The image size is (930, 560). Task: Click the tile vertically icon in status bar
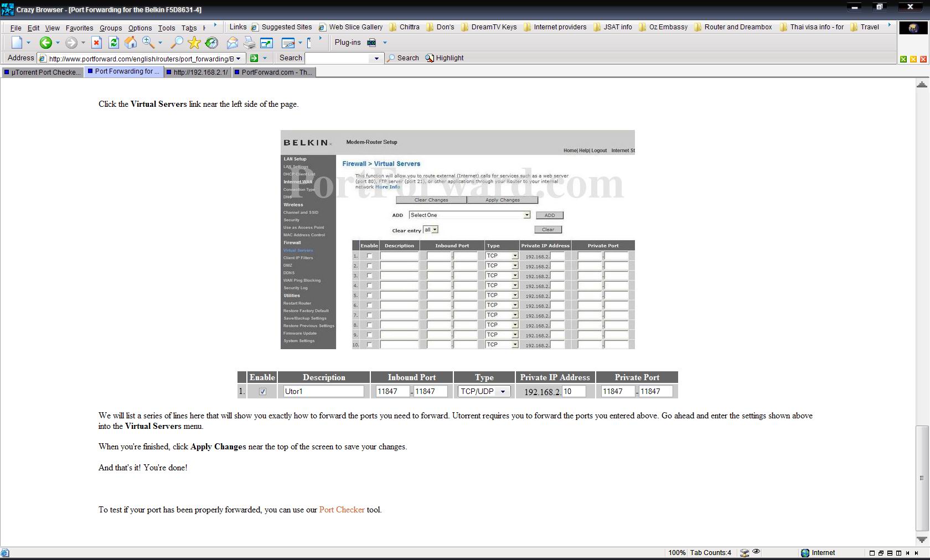tap(898, 553)
